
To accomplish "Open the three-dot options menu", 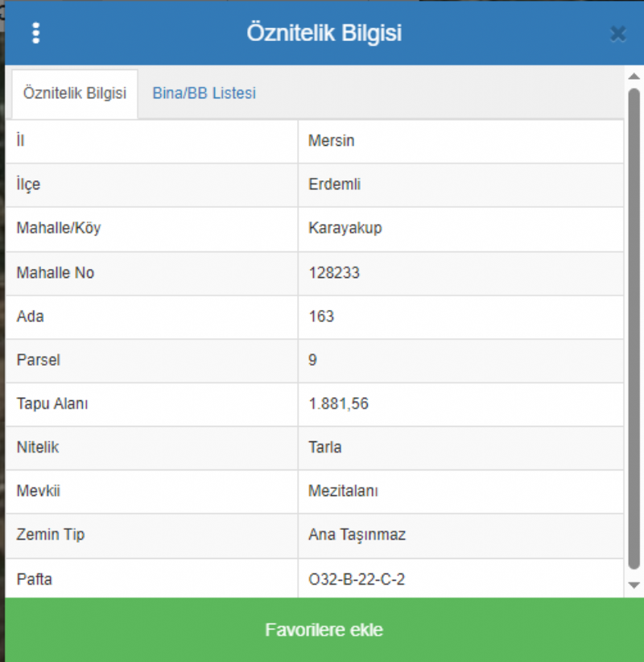I will [x=35, y=33].
